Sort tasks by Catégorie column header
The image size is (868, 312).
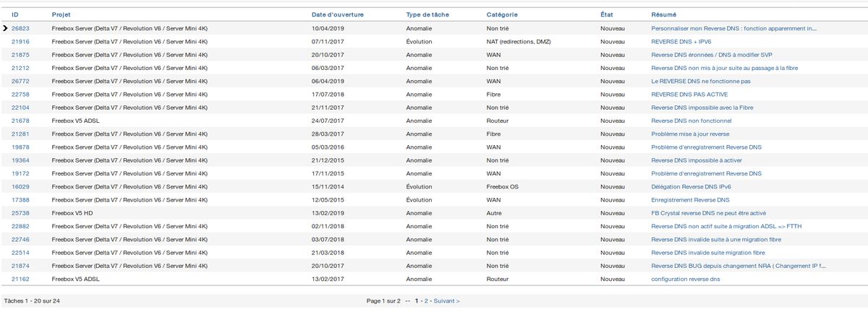(x=502, y=14)
